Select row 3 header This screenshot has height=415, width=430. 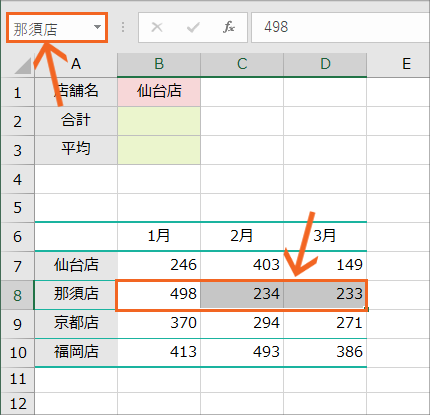(18, 150)
